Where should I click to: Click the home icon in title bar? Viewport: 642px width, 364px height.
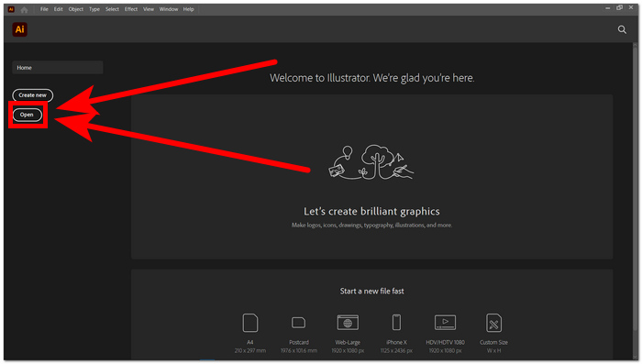pyautogui.click(x=25, y=9)
